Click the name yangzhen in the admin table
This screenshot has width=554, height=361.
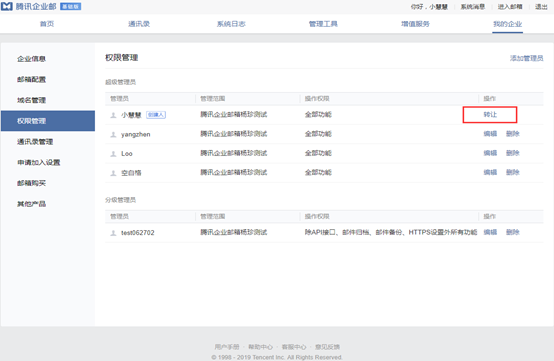(x=136, y=135)
